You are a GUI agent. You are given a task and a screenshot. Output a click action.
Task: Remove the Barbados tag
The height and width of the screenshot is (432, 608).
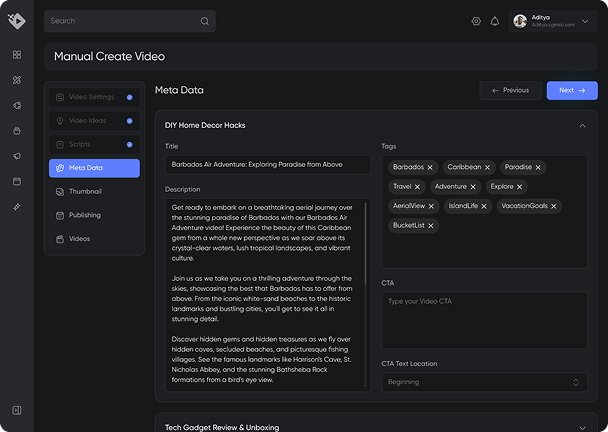431,167
